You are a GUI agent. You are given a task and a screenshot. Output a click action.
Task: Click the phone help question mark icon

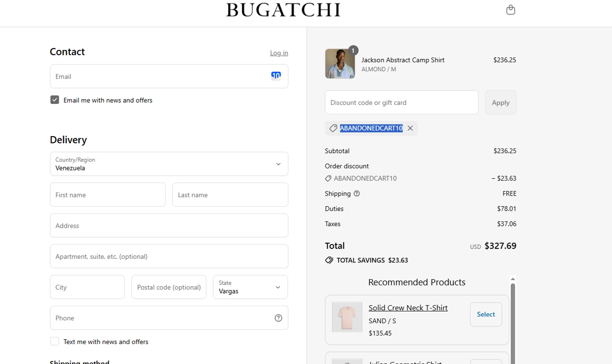tap(278, 318)
